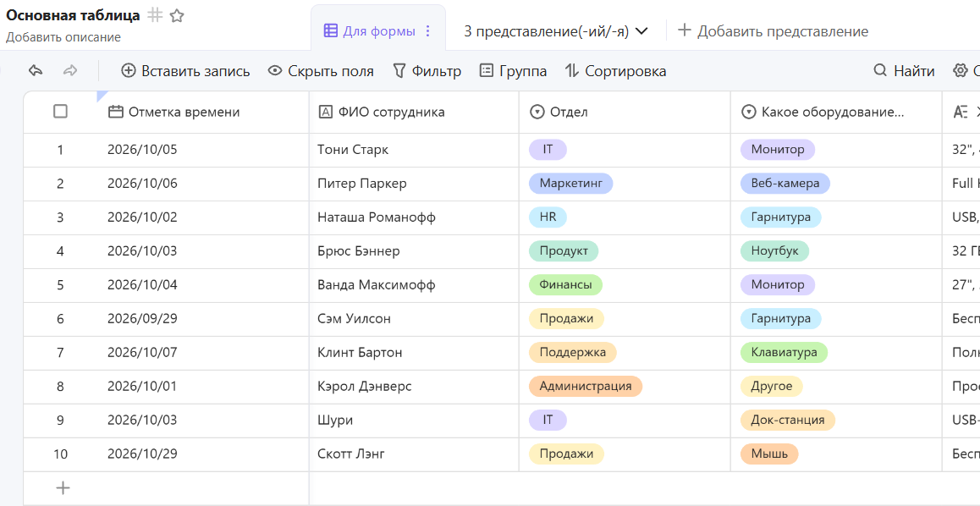Viewport: 980px width, 506px height.
Task: Select the Питер Паркер name cell
Action: (414, 184)
